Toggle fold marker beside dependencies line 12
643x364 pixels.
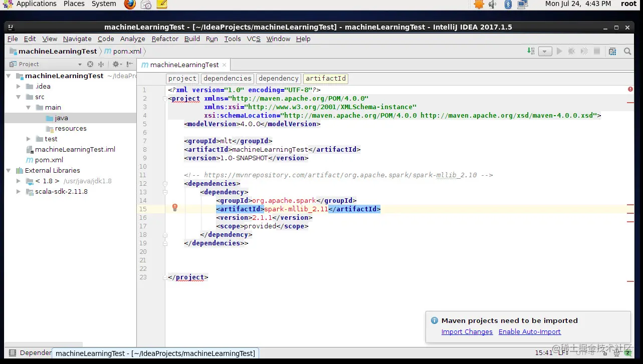[x=165, y=184]
